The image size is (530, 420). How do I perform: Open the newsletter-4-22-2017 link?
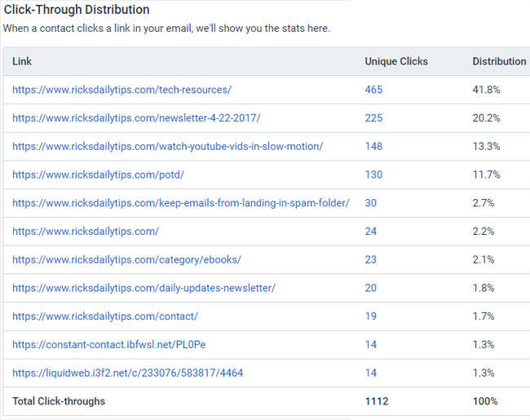pyautogui.click(x=136, y=118)
